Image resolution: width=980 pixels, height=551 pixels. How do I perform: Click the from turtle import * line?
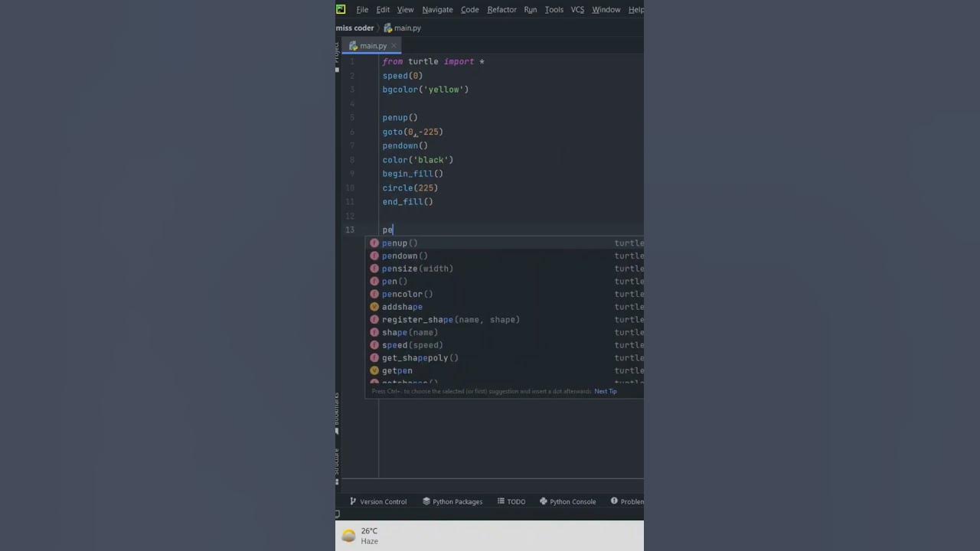click(x=433, y=61)
